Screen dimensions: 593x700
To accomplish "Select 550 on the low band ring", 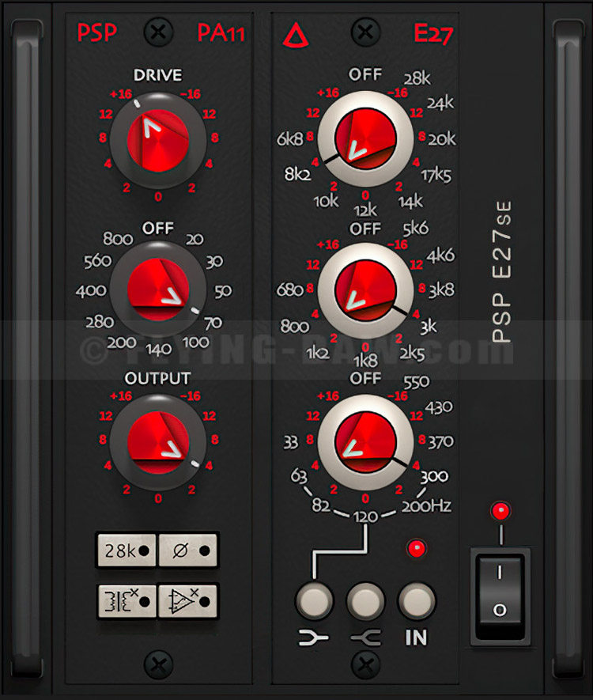I will (417, 382).
